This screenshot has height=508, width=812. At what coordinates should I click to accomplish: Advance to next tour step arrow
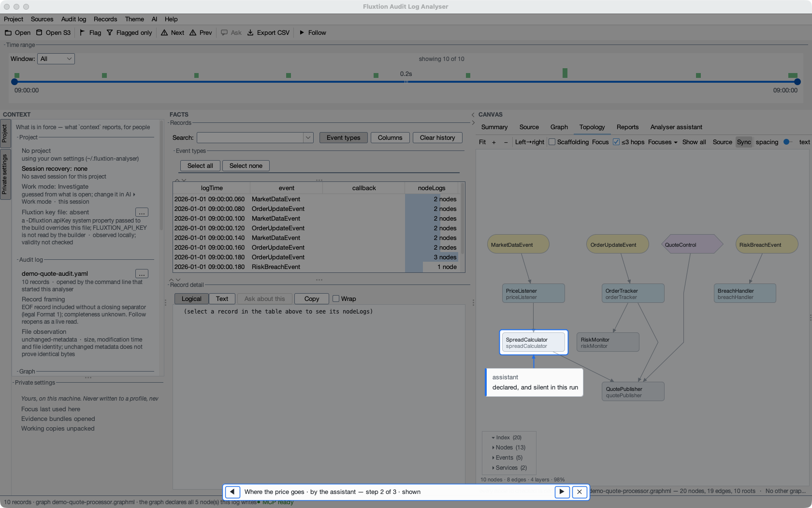(x=562, y=492)
